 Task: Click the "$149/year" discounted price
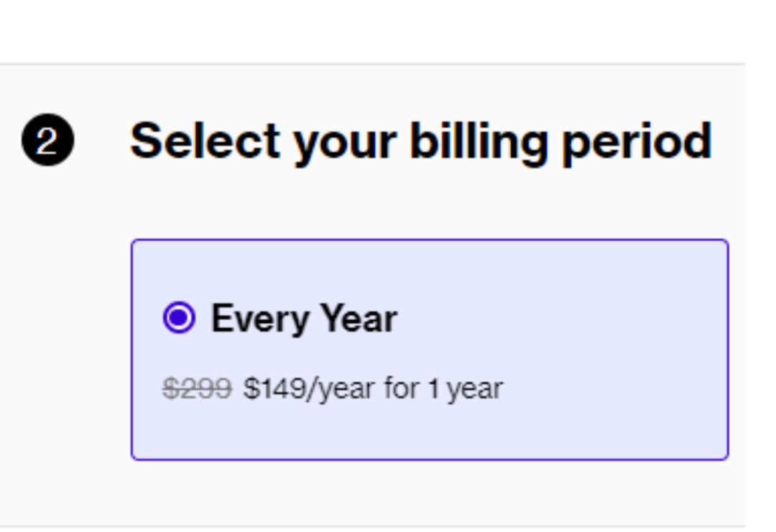(309, 388)
